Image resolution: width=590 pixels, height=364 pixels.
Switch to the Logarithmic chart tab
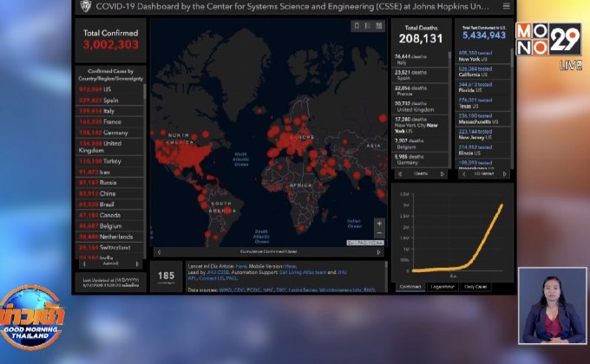pos(442,287)
